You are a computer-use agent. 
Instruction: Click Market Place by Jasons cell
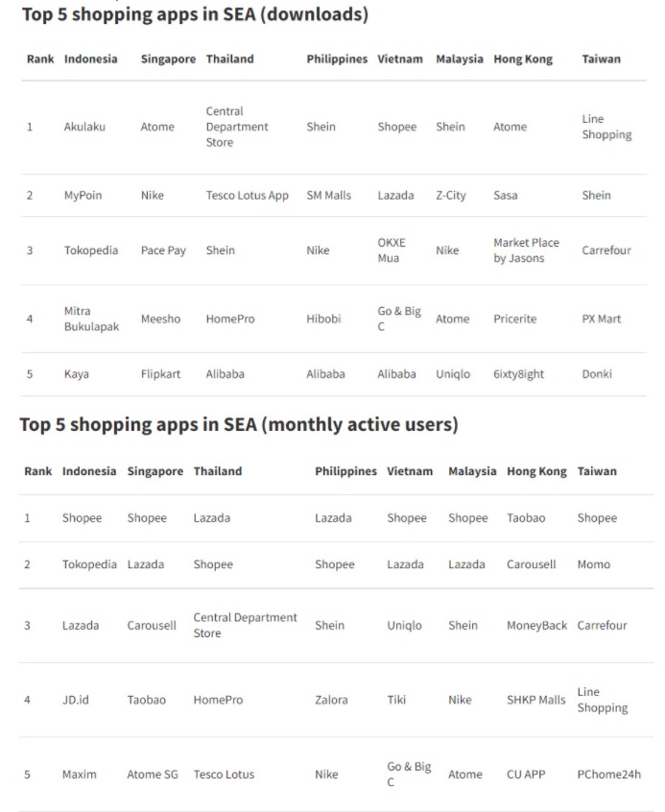(526, 251)
